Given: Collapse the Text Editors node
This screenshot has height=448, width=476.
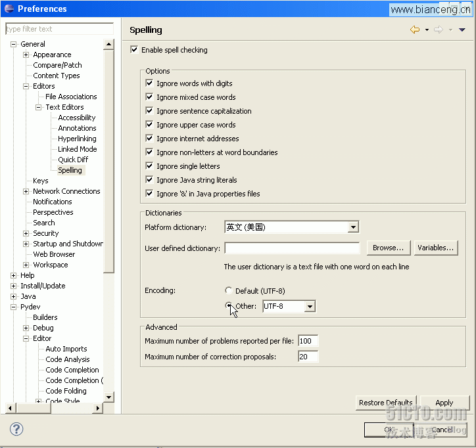Looking at the screenshot, I should tap(38, 107).
